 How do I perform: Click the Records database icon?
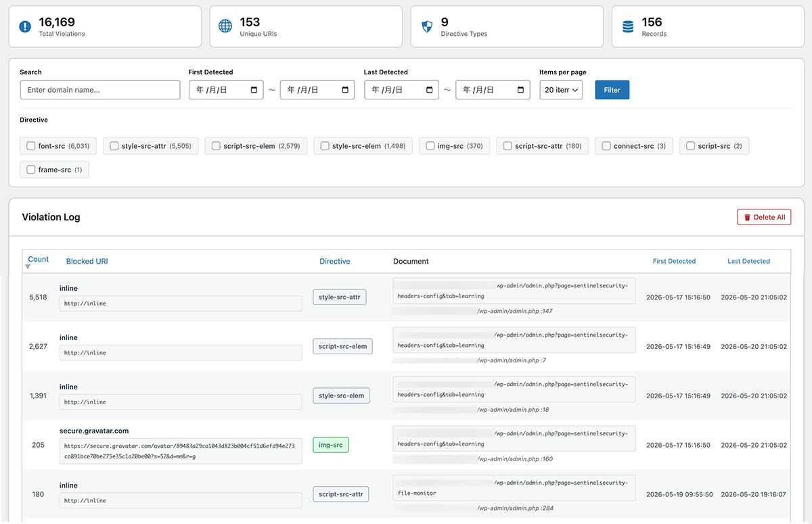[628, 26]
